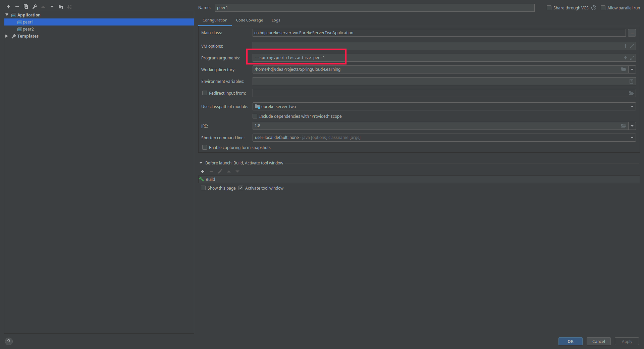
Task: Uncheck Activate tool window
Action: (x=241, y=188)
